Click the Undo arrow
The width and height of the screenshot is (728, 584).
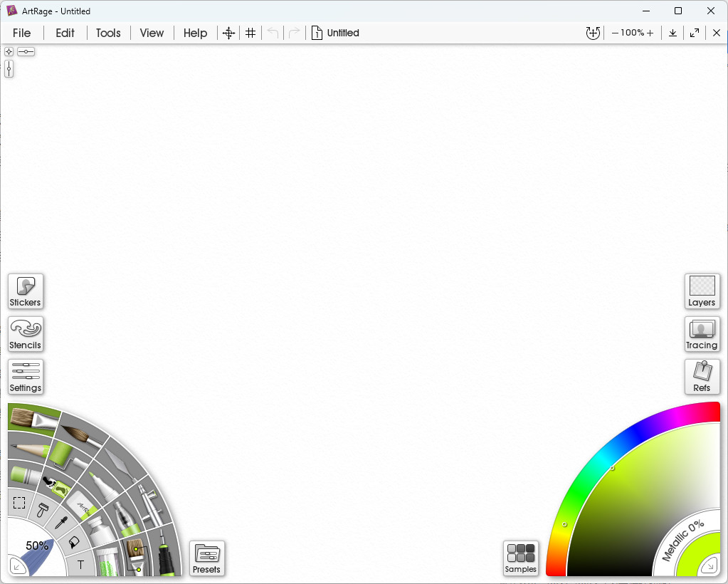click(273, 33)
